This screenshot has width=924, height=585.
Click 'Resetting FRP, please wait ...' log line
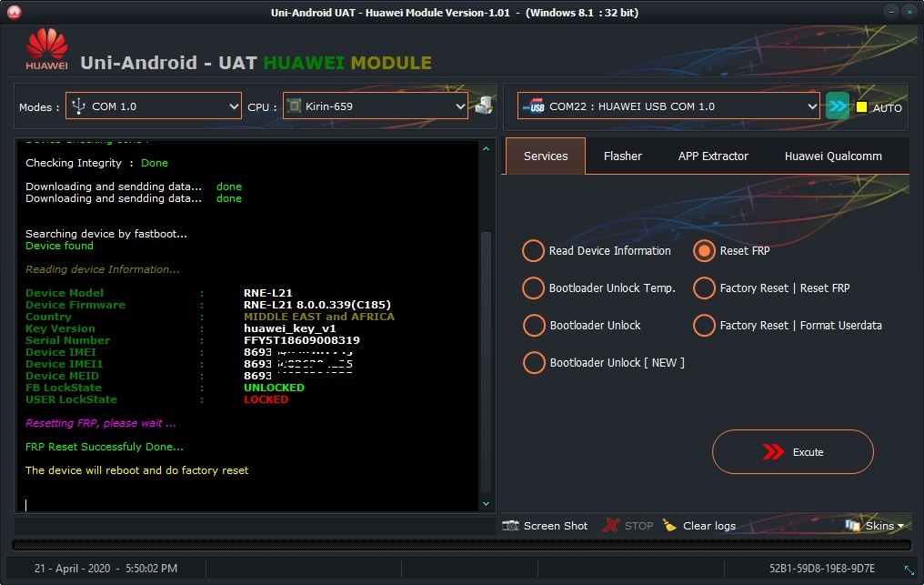[100, 423]
